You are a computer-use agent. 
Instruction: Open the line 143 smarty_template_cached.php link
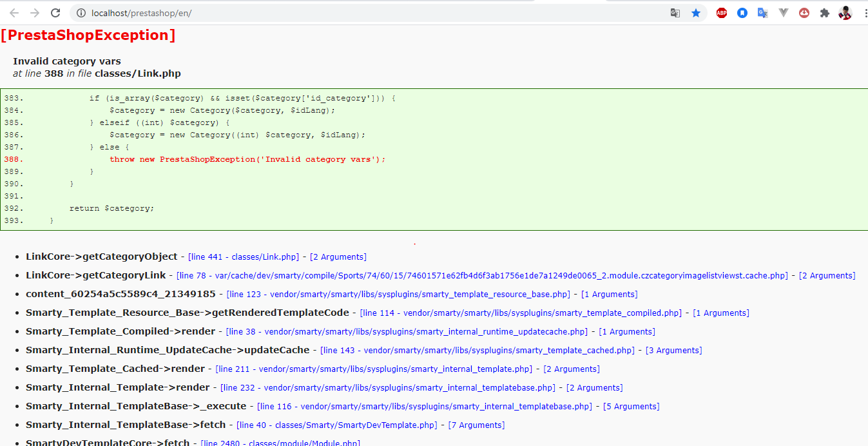(x=477, y=351)
